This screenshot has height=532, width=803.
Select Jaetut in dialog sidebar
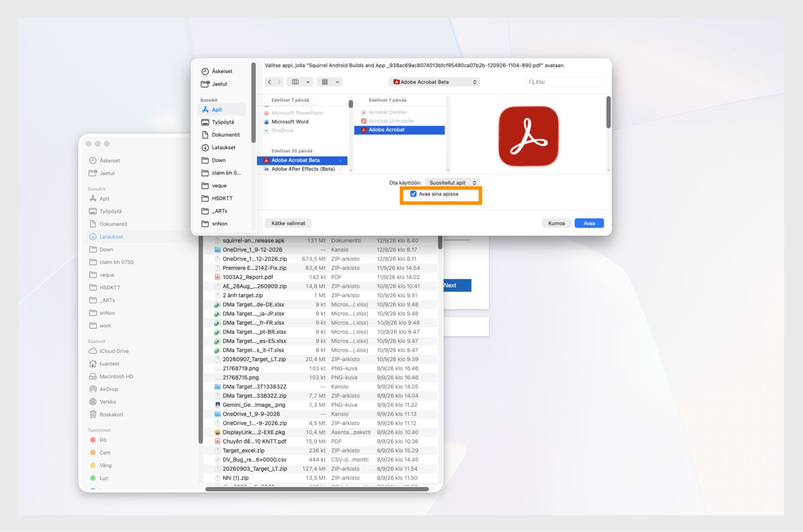coord(222,84)
